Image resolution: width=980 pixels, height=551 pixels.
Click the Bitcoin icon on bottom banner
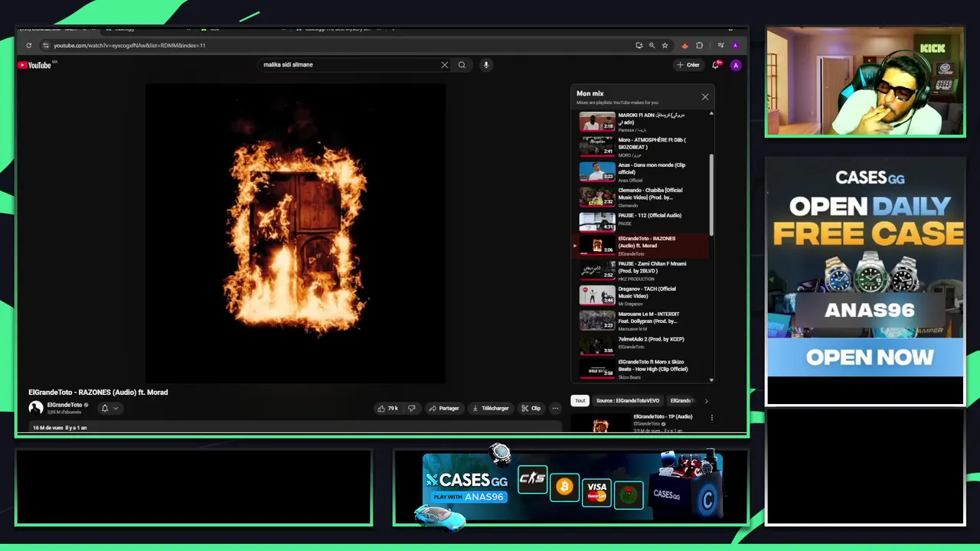(564, 487)
